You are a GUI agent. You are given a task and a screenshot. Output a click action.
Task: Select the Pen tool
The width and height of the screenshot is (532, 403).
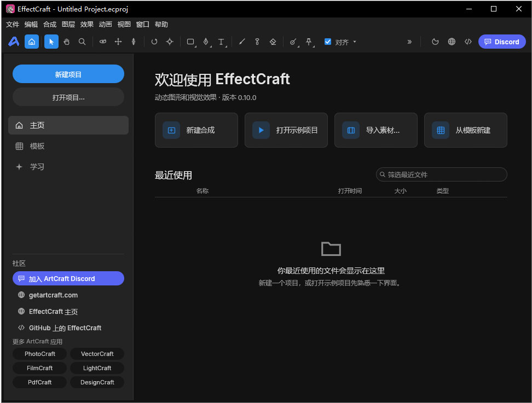pyautogui.click(x=206, y=42)
